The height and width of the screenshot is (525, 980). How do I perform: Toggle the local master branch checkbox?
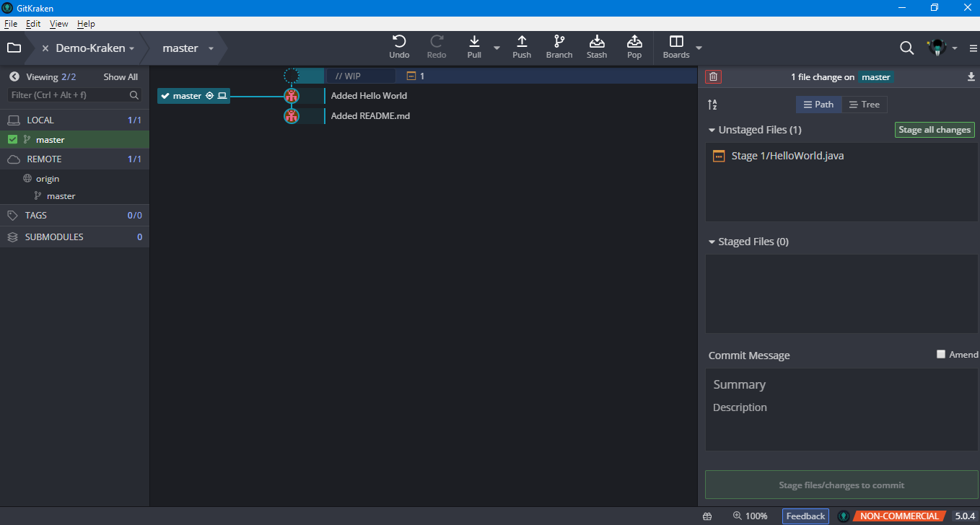coord(12,140)
